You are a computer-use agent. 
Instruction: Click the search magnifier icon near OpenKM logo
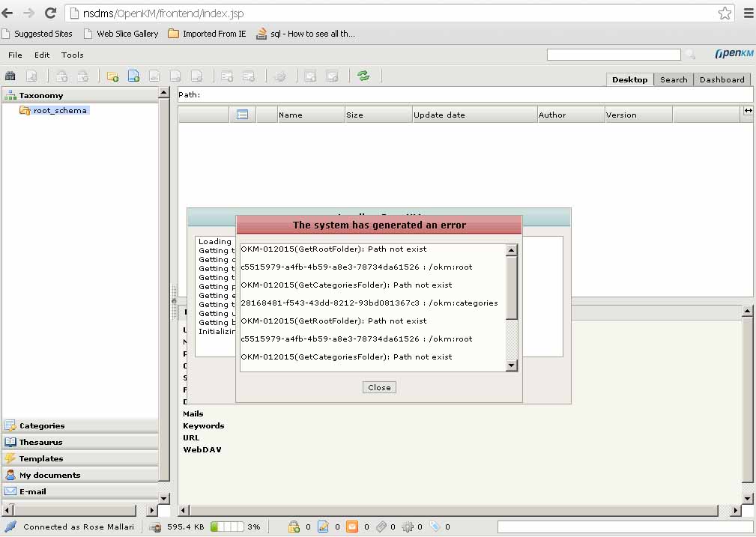690,55
